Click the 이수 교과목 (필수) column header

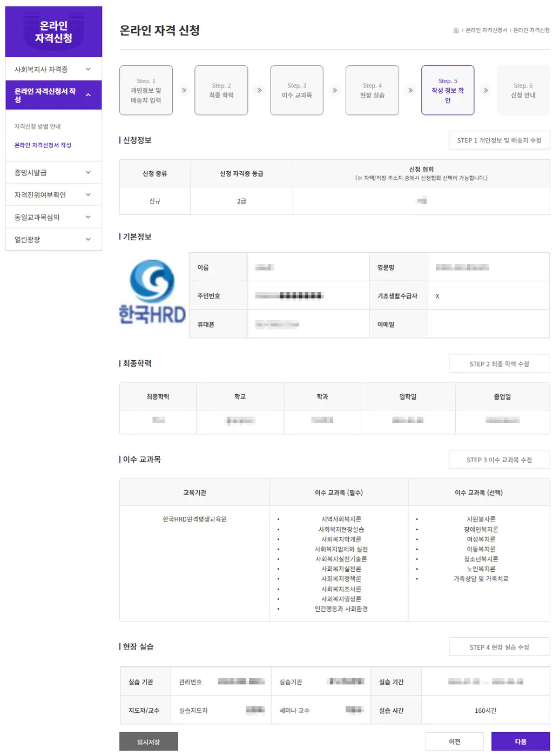pos(339,492)
